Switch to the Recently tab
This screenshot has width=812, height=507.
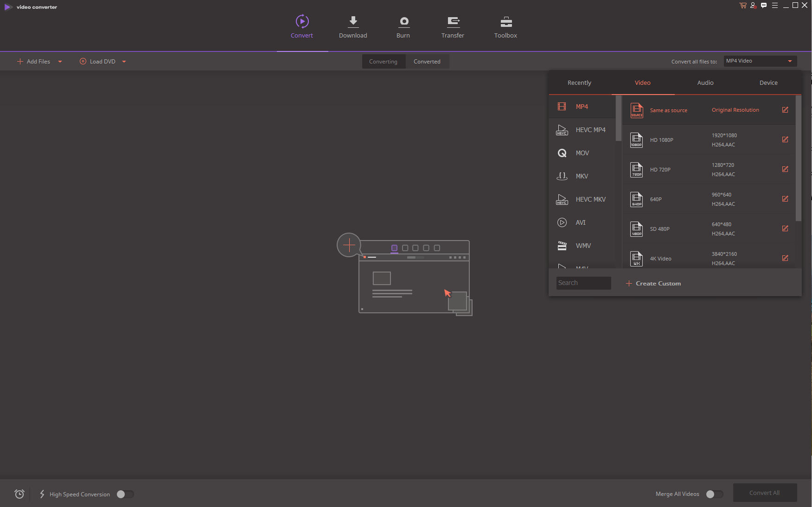(x=579, y=83)
